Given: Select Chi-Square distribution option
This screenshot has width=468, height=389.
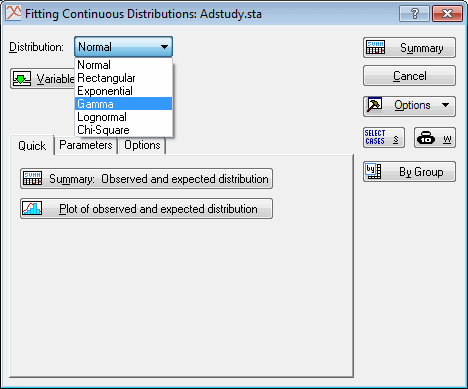Looking at the screenshot, I should click(x=123, y=130).
